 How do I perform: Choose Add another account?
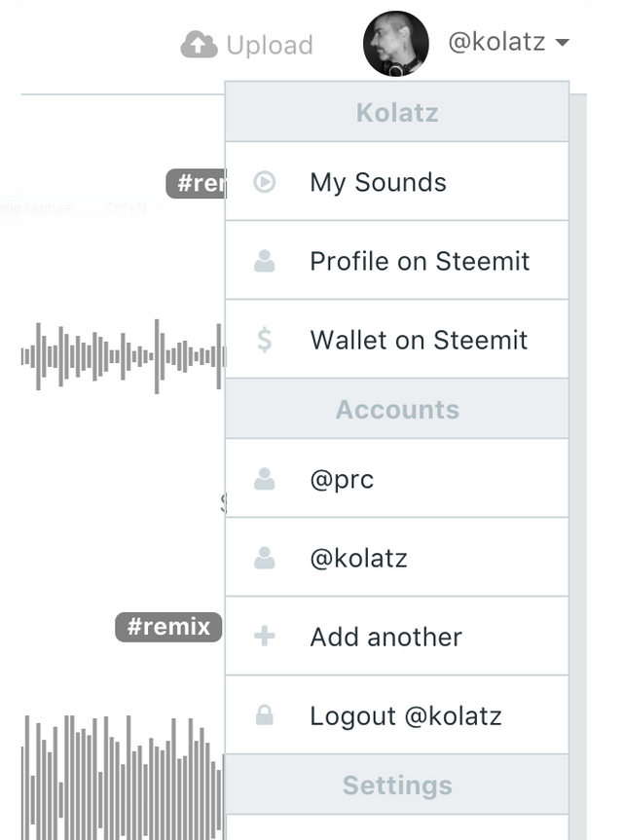385,637
